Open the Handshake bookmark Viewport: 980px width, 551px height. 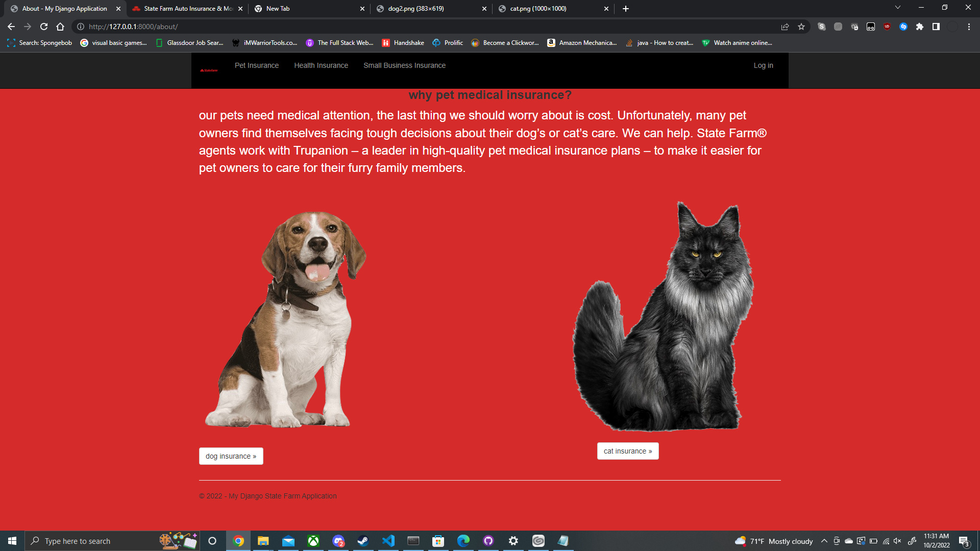pos(403,43)
